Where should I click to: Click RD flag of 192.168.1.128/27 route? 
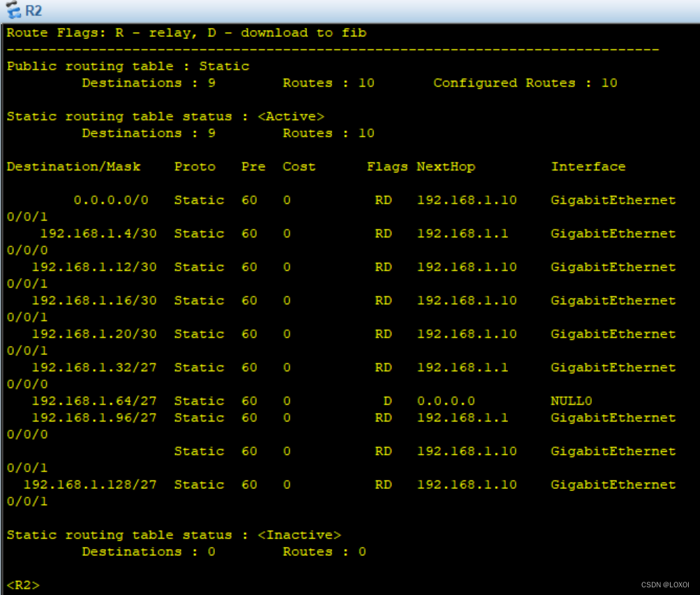tap(383, 484)
